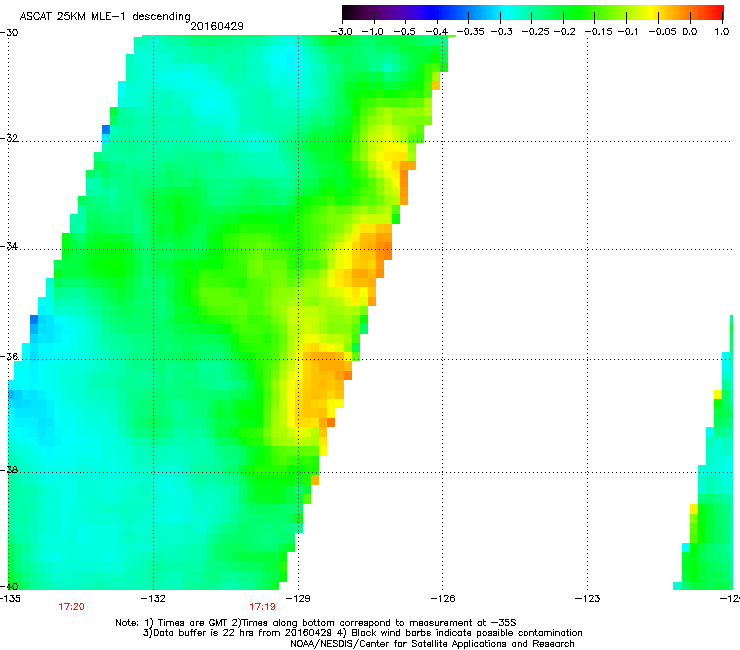Click the latitude axis label '-40'
This screenshot has width=740, height=650.
(x=9, y=586)
